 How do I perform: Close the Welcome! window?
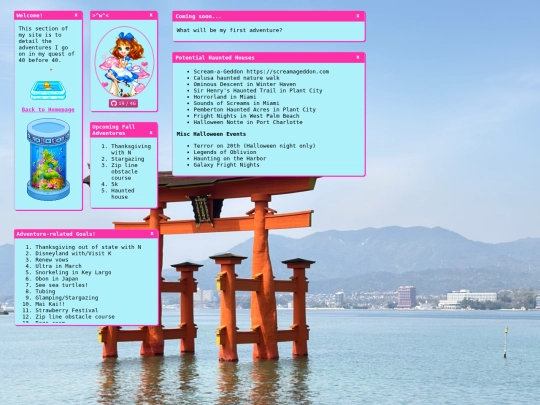[x=76, y=15]
